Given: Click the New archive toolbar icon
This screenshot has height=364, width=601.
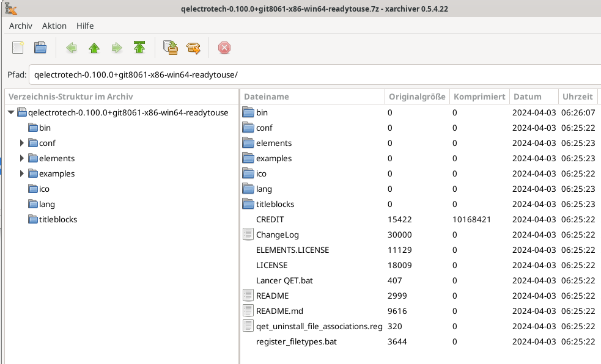Looking at the screenshot, I should (18, 48).
